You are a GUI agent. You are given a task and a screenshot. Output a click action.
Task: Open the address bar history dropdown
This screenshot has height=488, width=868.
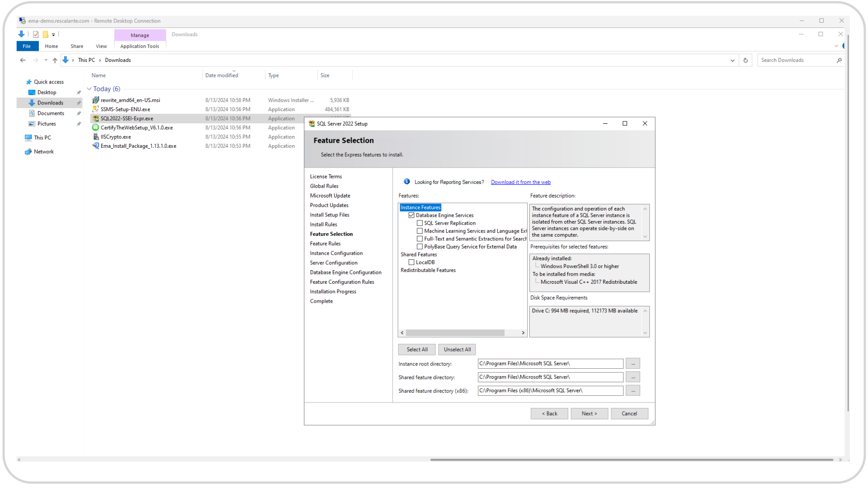(732, 60)
